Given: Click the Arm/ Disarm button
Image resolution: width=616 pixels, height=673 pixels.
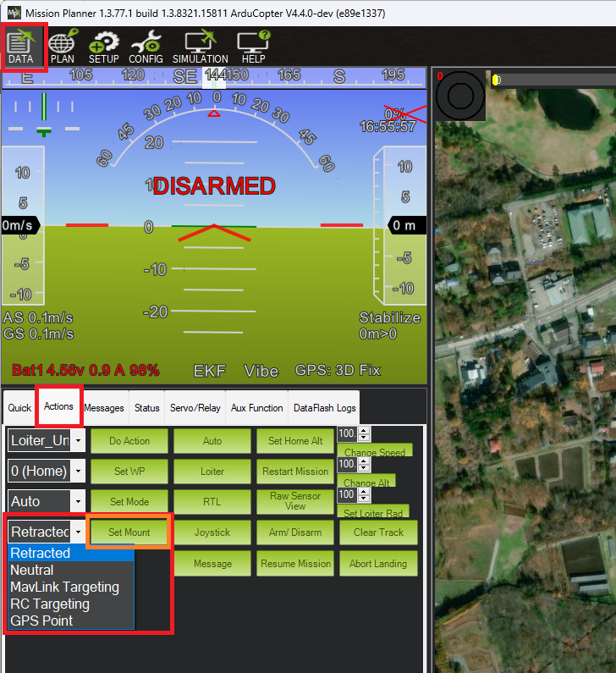Looking at the screenshot, I should pyautogui.click(x=295, y=532).
